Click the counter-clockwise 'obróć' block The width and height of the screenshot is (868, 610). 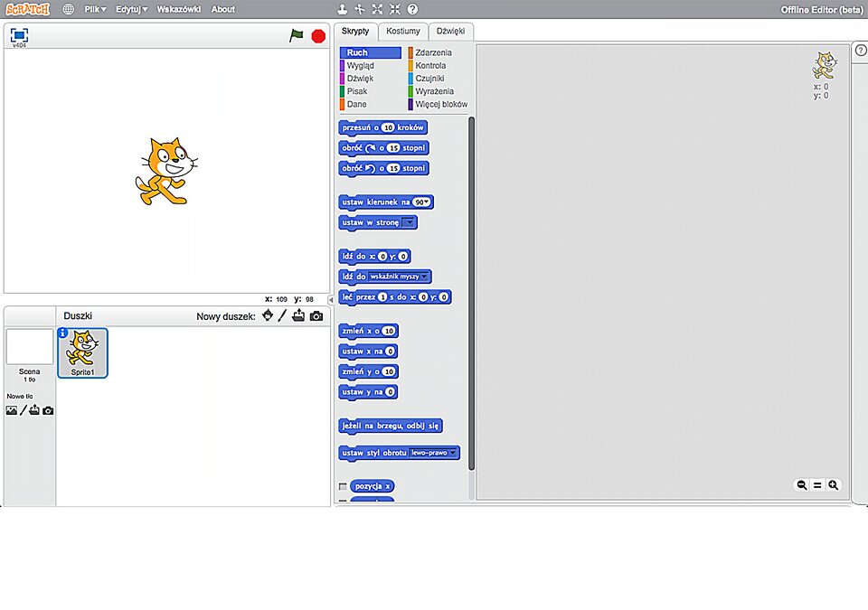coord(383,168)
